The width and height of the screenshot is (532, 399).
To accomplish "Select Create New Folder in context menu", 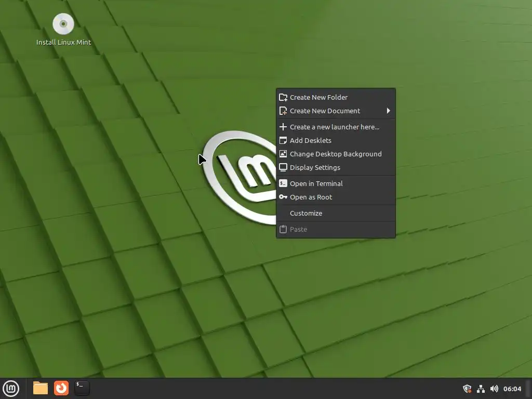I will pyautogui.click(x=336, y=97).
